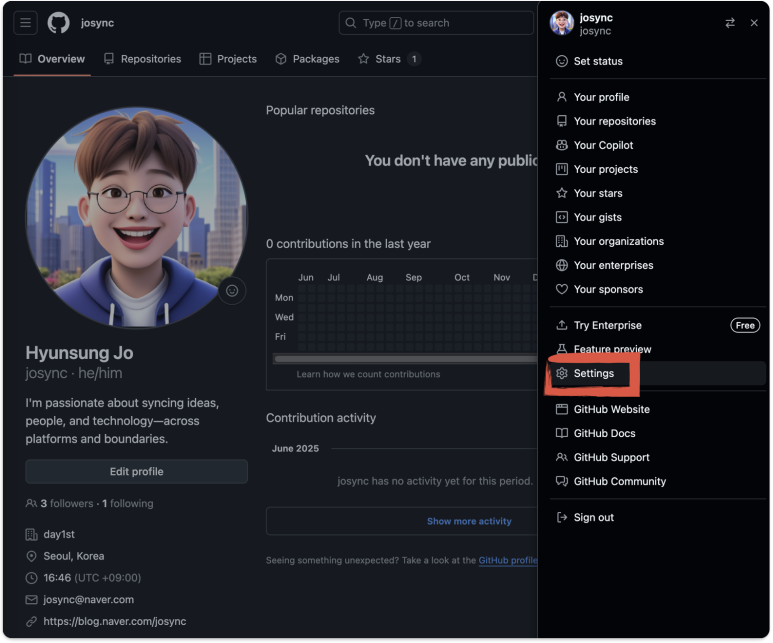Click the contribution graph horizontal scrollbar
Image resolution: width=773 pixels, height=643 pixels.
point(405,359)
